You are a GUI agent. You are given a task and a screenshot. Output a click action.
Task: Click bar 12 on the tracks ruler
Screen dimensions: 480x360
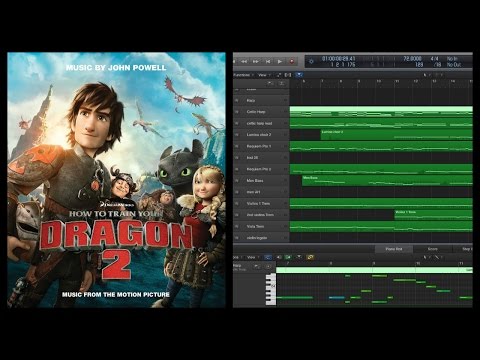[x=416, y=81]
